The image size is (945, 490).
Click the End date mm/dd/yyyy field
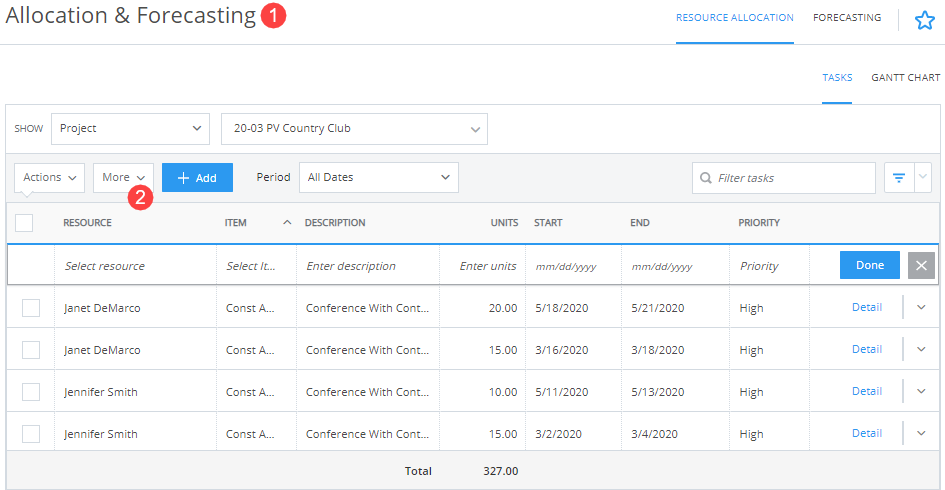tap(675, 266)
